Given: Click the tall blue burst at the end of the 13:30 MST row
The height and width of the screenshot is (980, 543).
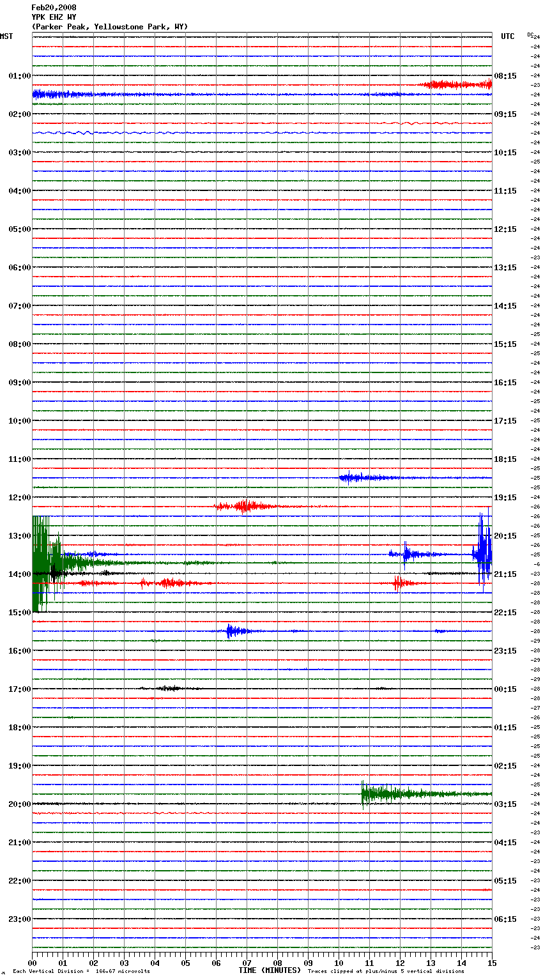Looking at the screenshot, I should pyautogui.click(x=483, y=551).
